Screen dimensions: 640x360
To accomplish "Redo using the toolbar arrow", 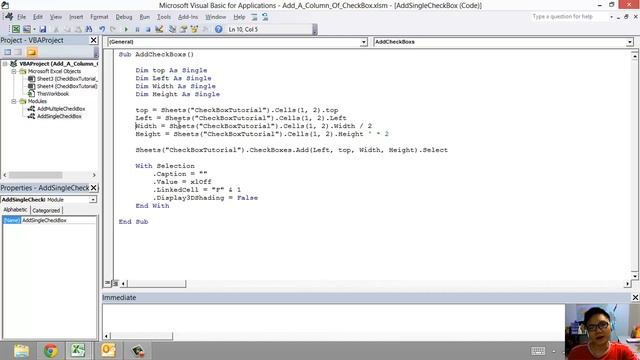I will 113,29.
